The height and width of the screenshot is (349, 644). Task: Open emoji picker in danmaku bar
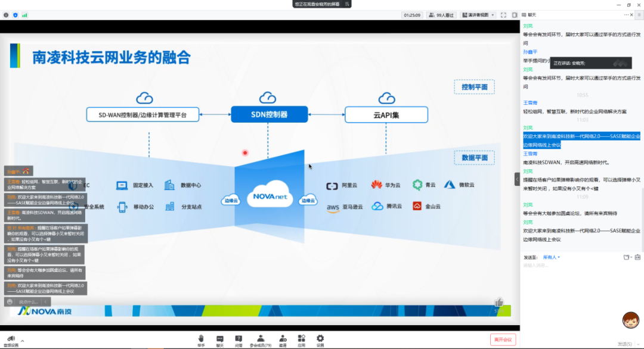(x=10, y=302)
